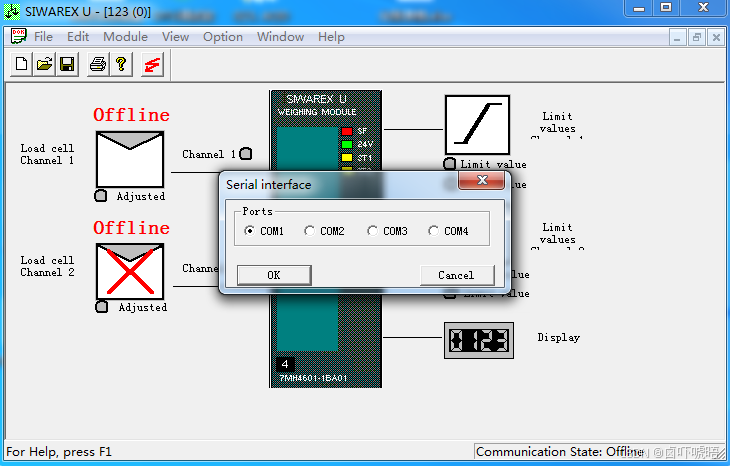Click the Offline label above Channel 1
The image size is (730, 466).
131,115
